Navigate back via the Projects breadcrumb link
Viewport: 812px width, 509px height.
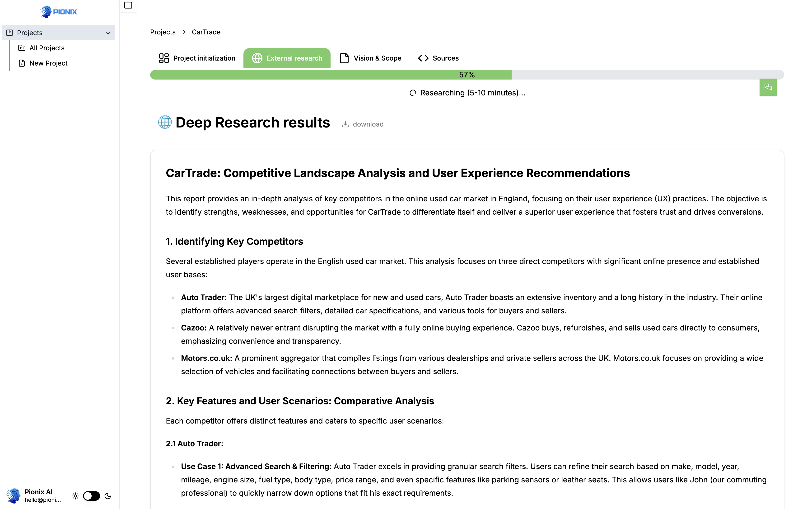[163, 32]
